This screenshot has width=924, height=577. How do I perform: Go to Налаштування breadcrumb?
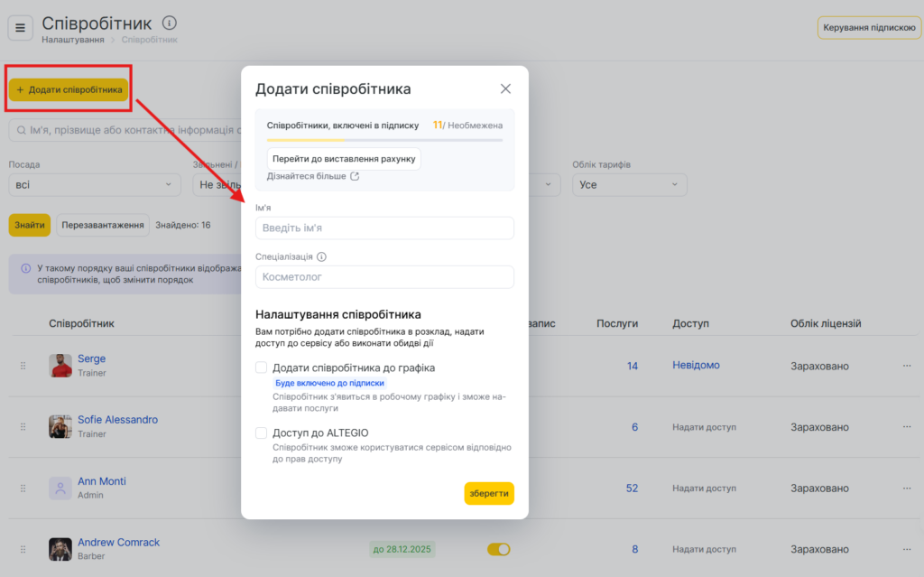click(72, 40)
